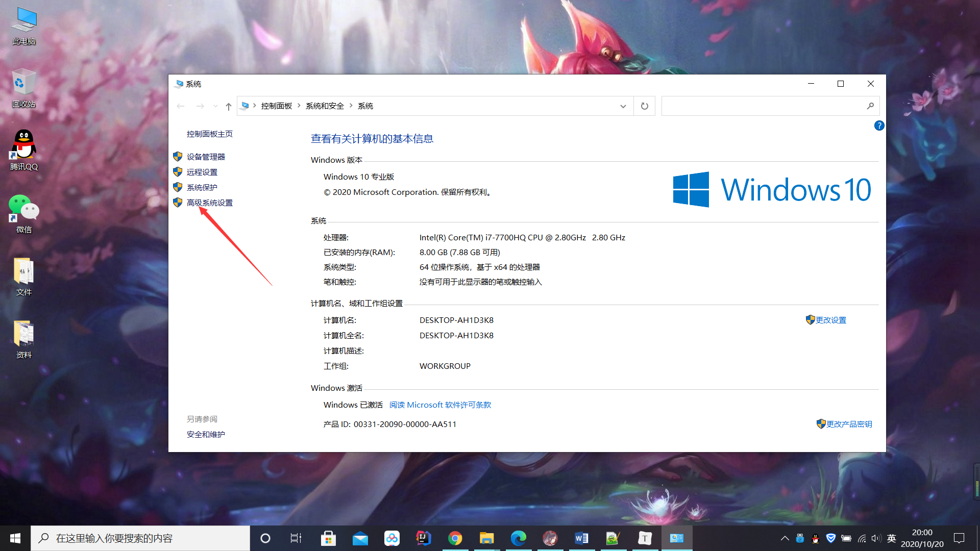Click the Cortana circle icon
Viewport: 980px width, 551px height.
[x=265, y=538]
